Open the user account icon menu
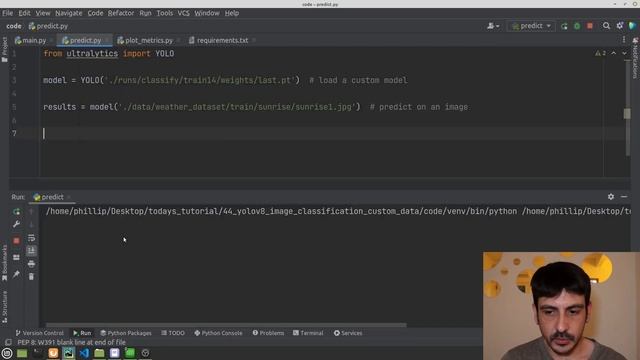 pyautogui.click(x=493, y=26)
